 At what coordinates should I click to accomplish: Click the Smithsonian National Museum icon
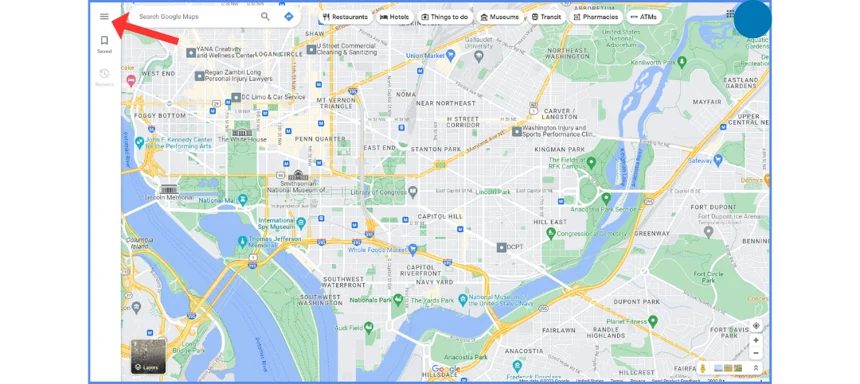[x=299, y=175]
